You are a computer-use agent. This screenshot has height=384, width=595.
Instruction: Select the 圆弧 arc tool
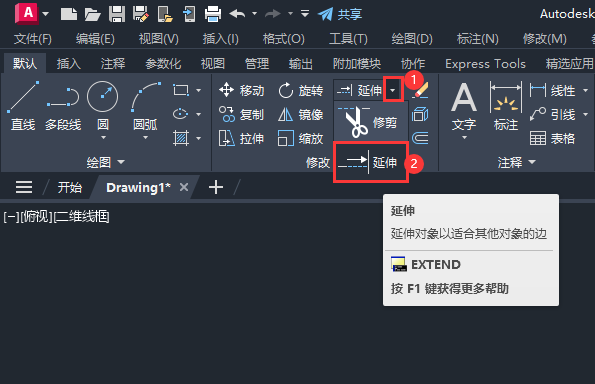[x=146, y=106]
